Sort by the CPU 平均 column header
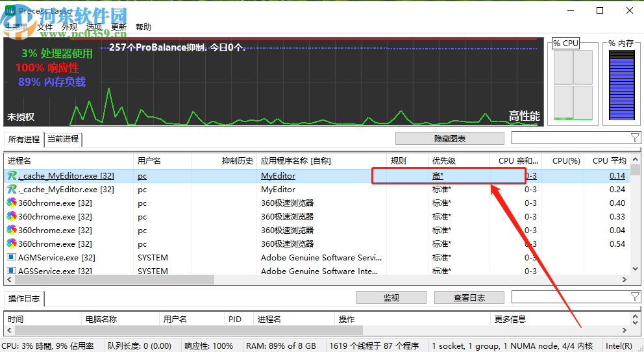 pos(607,160)
